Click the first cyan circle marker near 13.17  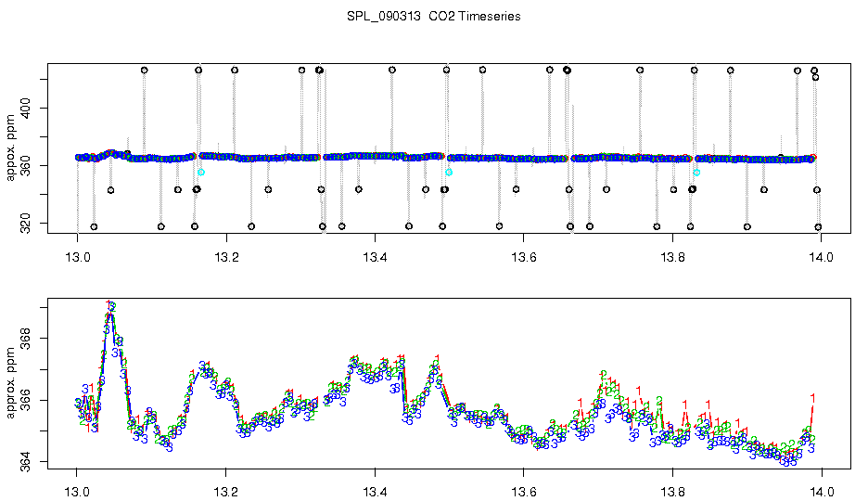coord(201,173)
